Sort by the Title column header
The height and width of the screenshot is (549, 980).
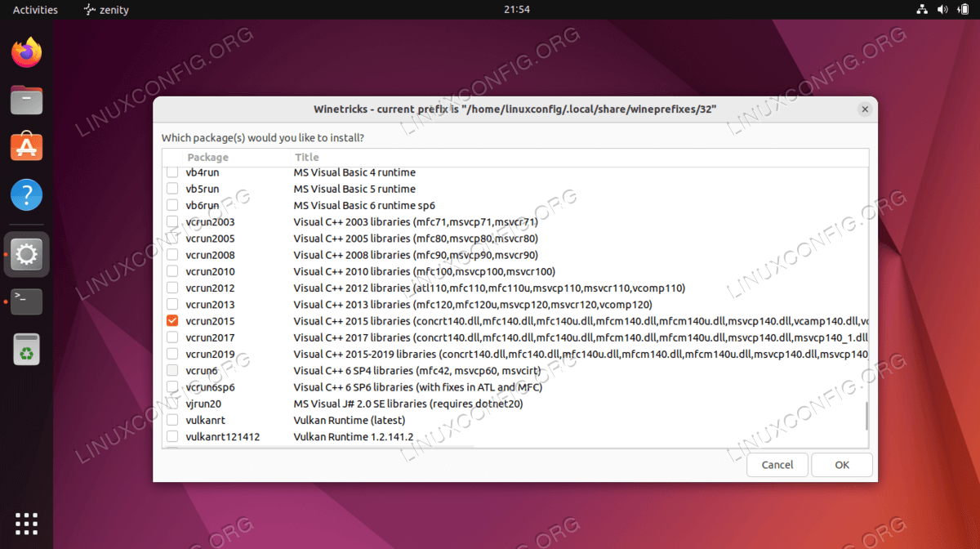coord(307,157)
